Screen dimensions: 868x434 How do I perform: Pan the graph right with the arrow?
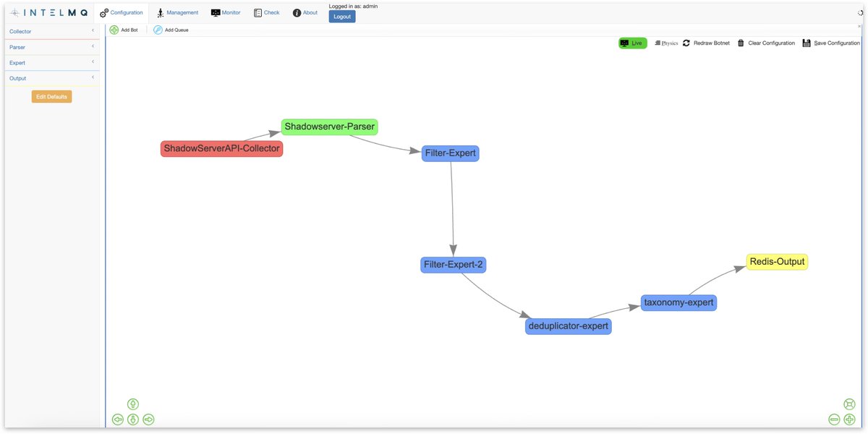[x=148, y=420]
